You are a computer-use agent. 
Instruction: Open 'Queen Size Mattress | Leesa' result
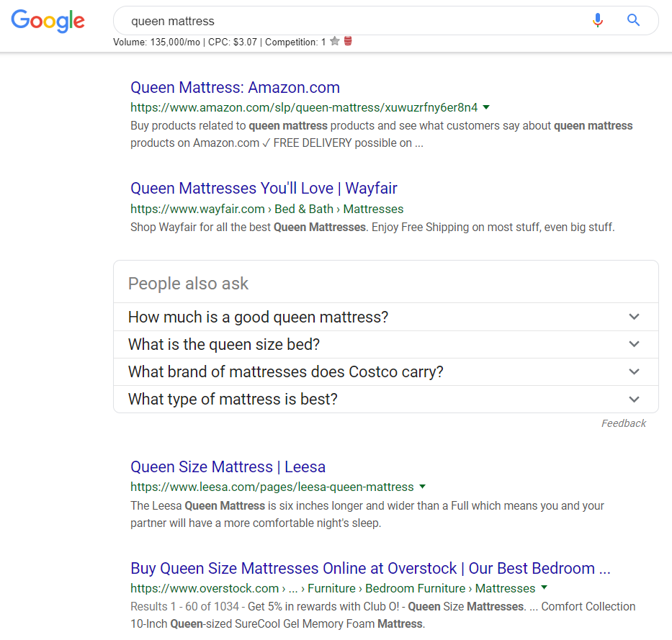pos(228,467)
